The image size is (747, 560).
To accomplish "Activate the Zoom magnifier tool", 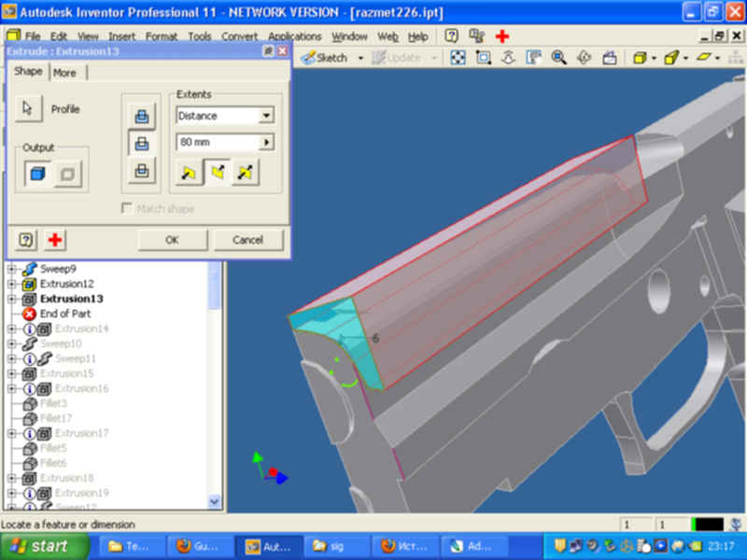I will click(x=558, y=58).
